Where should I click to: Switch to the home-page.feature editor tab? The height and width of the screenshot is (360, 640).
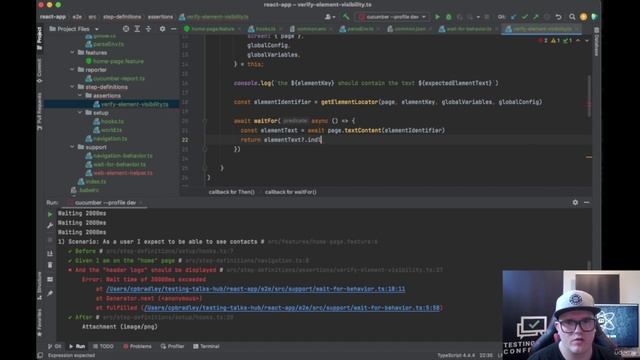pyautogui.click(x=212, y=29)
